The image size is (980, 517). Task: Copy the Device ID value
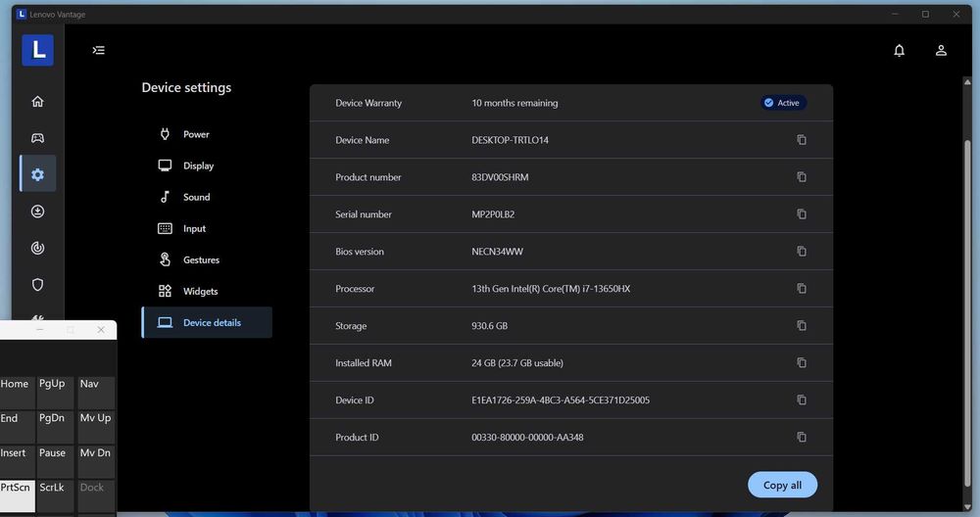[x=802, y=399]
